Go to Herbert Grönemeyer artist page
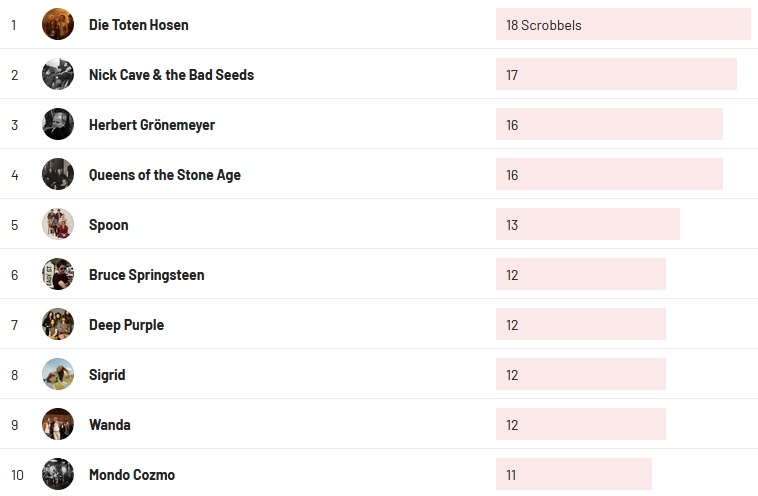 point(151,125)
